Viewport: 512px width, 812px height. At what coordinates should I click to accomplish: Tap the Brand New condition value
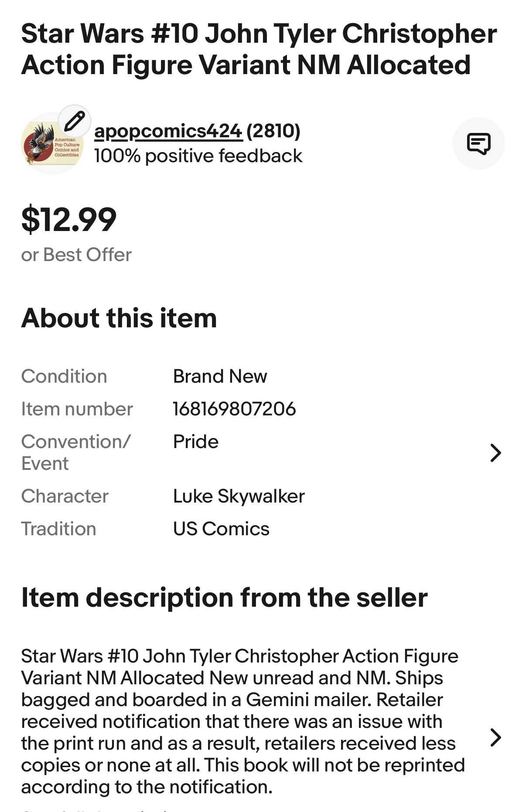pos(220,376)
